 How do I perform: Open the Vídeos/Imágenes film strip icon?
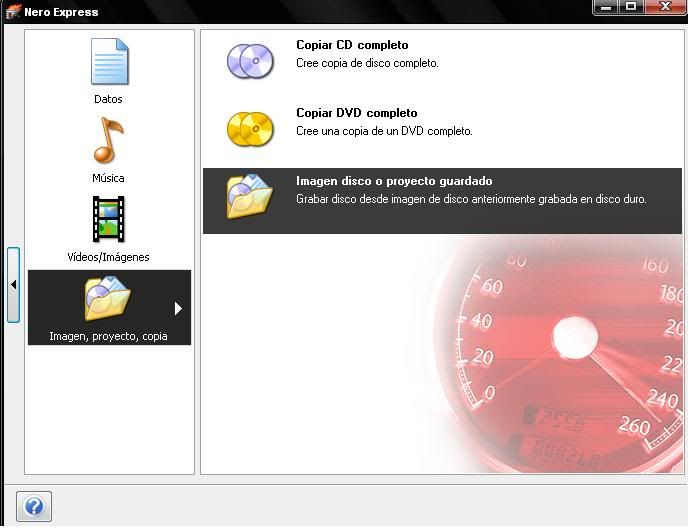(108, 219)
